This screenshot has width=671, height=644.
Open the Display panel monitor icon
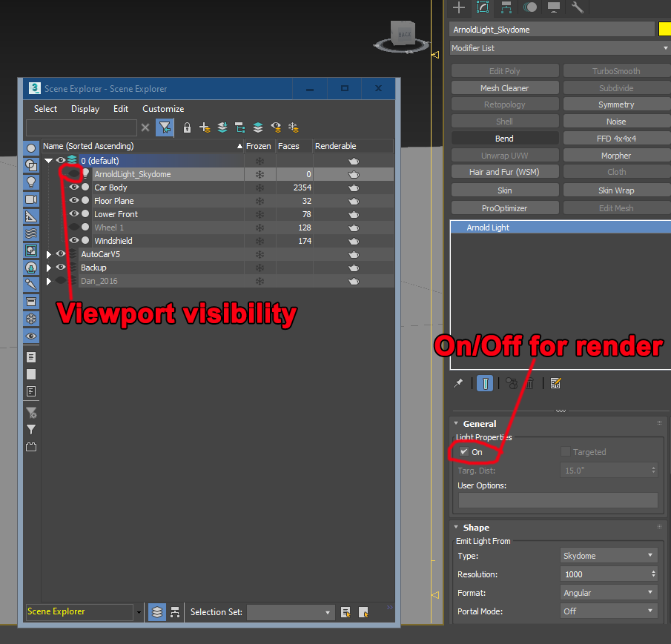click(x=554, y=7)
